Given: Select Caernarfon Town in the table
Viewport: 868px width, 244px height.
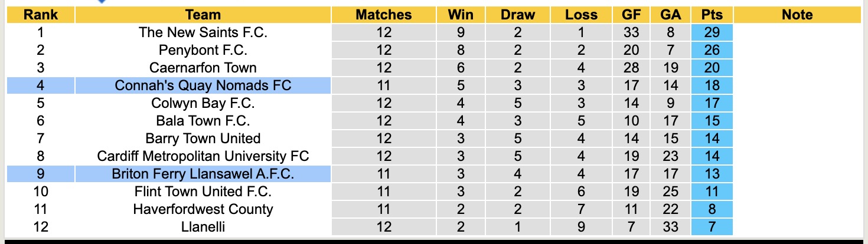Looking at the screenshot, I should pos(203,68).
